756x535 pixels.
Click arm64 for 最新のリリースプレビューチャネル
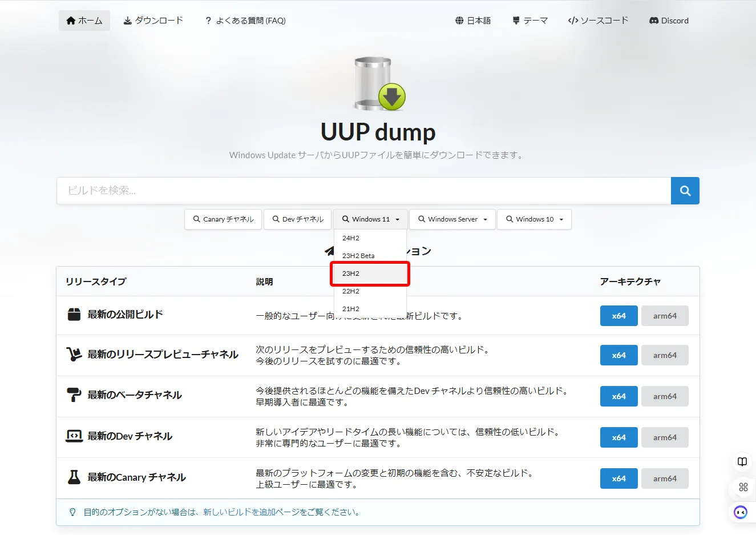665,355
